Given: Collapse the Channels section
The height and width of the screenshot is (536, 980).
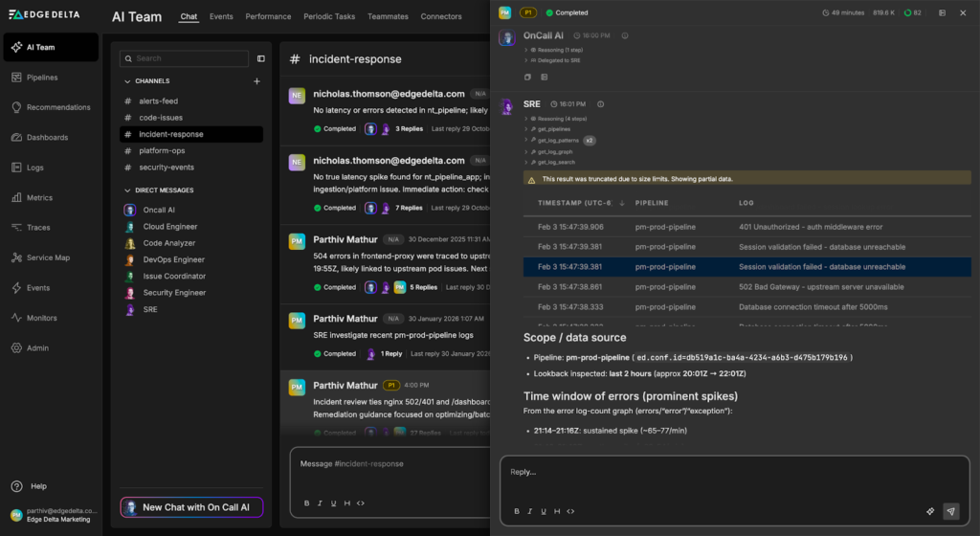Looking at the screenshot, I should (x=127, y=81).
